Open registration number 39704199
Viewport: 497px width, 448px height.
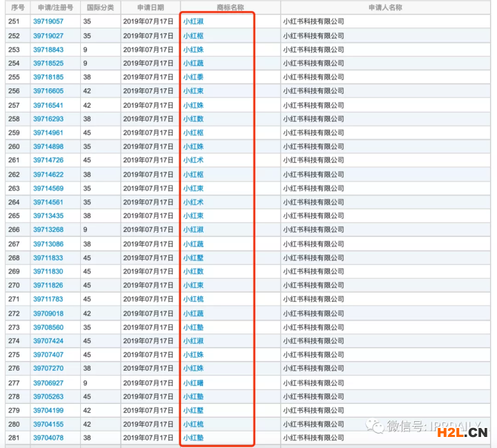click(x=48, y=411)
